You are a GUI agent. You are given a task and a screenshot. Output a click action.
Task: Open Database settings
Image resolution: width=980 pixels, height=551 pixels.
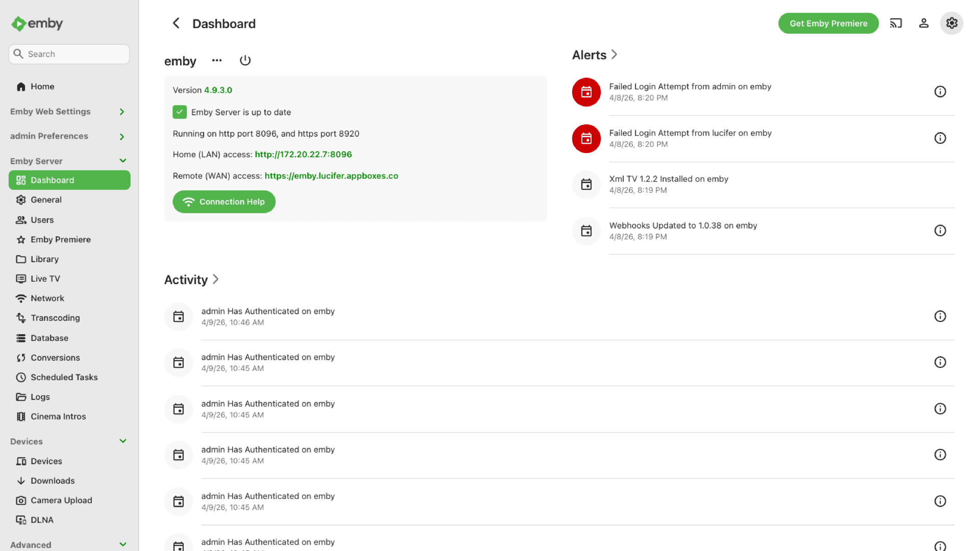(69, 338)
